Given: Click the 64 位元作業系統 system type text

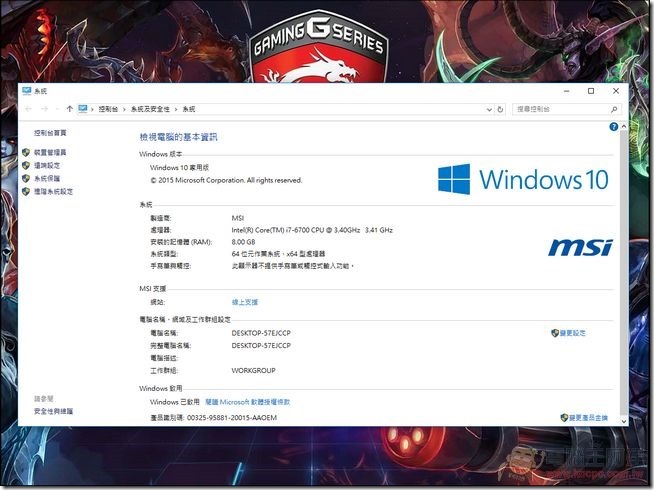Looking at the screenshot, I should click(278, 254).
